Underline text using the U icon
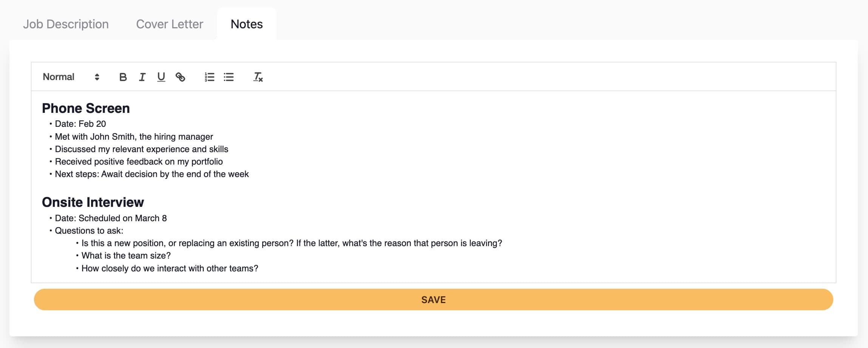Viewport: 868px width, 348px height. (x=161, y=77)
